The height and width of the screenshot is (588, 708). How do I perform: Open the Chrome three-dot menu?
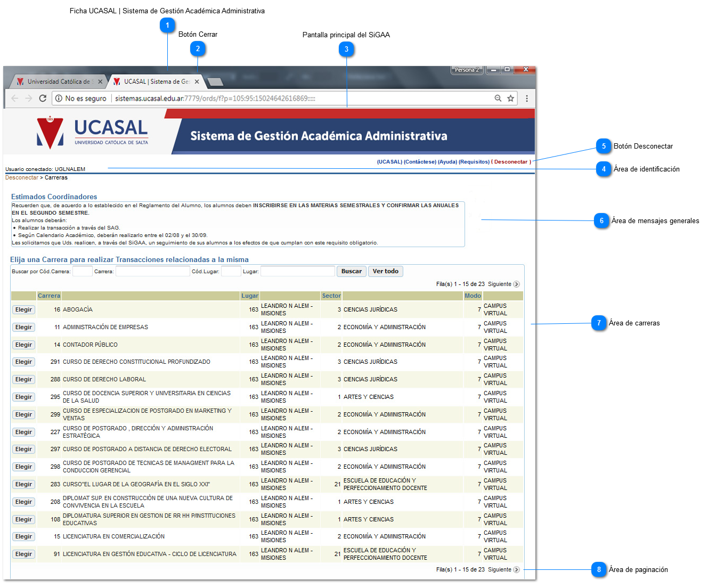click(527, 99)
